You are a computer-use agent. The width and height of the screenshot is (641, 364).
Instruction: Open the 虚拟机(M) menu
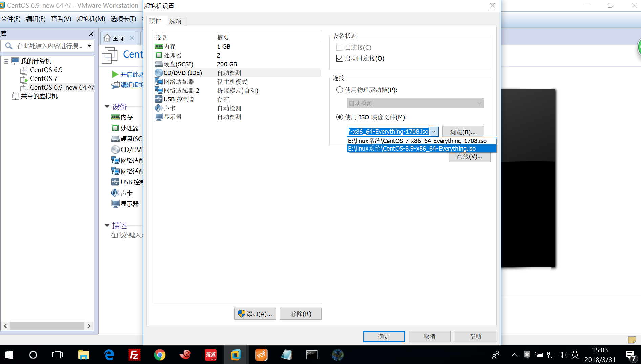[x=91, y=19]
